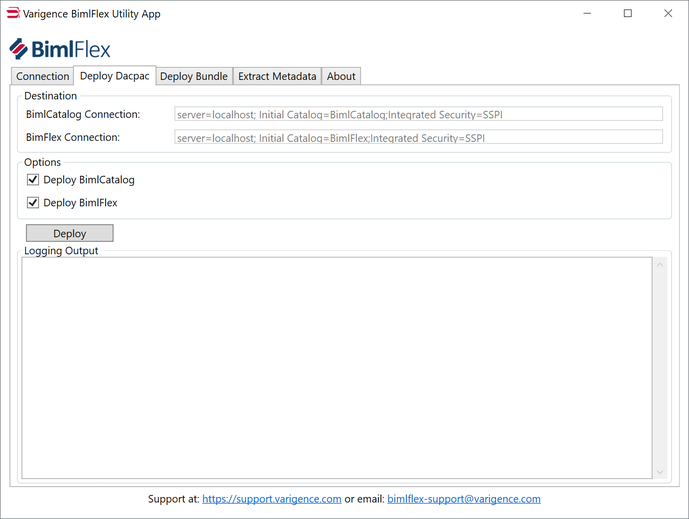Click the BimFlex Connection string field

[418, 137]
